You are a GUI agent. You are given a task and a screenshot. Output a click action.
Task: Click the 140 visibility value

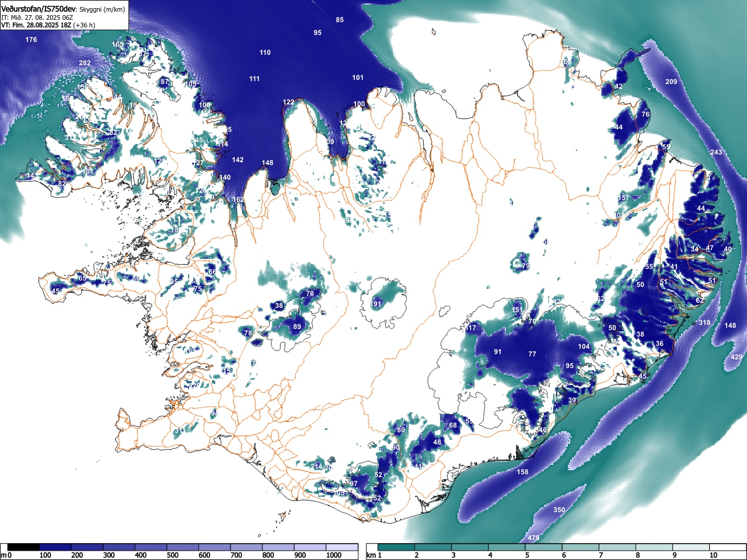click(225, 177)
